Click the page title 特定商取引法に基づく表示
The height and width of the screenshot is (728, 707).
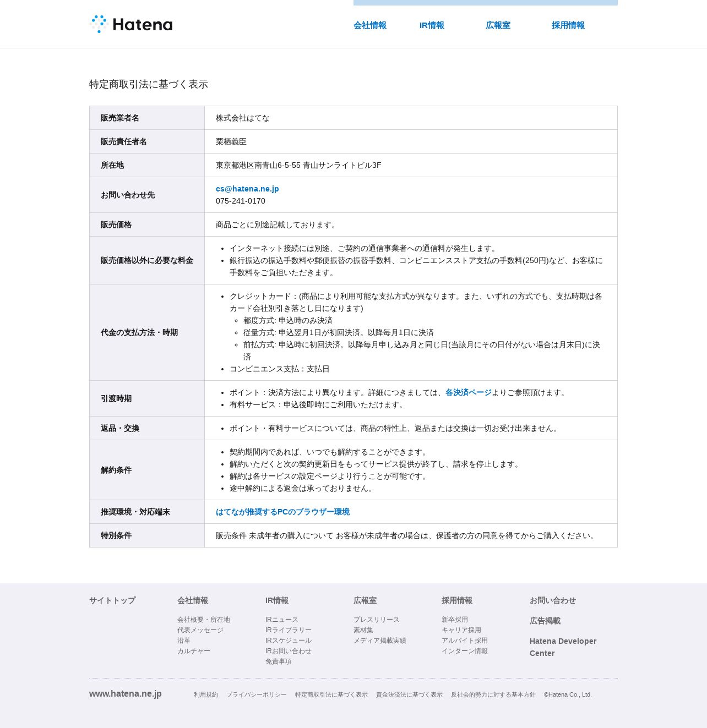pyautogui.click(x=149, y=84)
